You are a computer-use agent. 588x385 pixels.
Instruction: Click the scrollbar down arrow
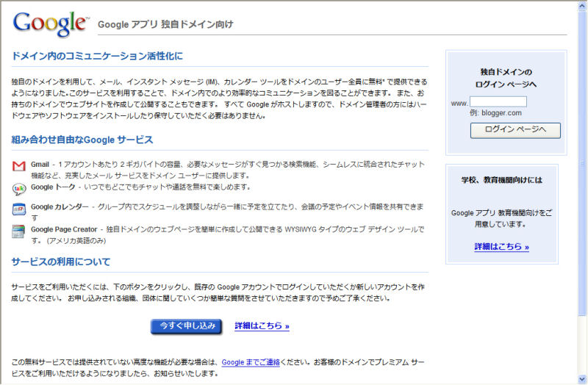582,378
